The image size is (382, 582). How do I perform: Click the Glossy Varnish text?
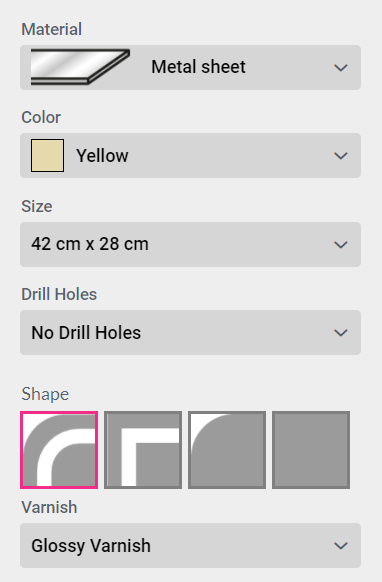[x=91, y=546]
